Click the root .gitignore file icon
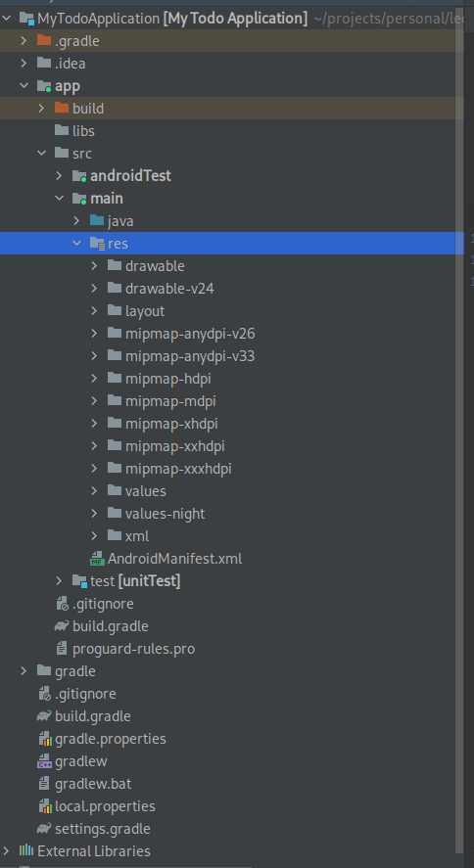Image resolution: width=474 pixels, height=868 pixels. tap(44, 694)
